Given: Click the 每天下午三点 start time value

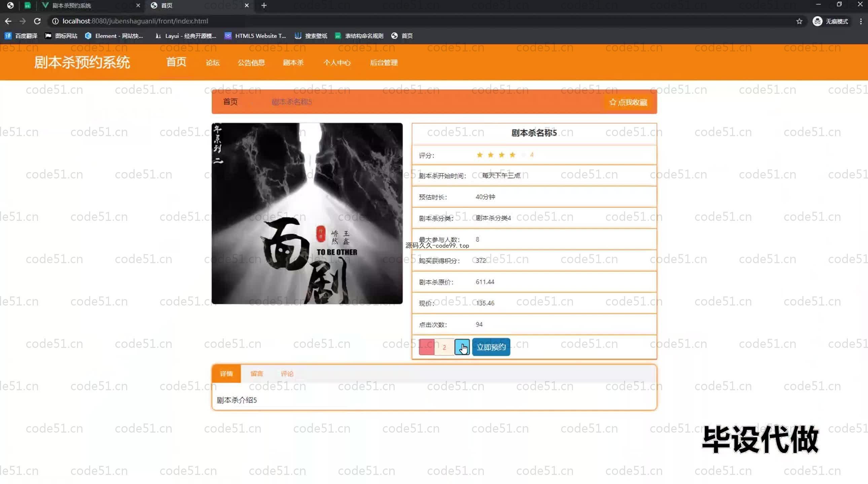Looking at the screenshot, I should (x=501, y=175).
